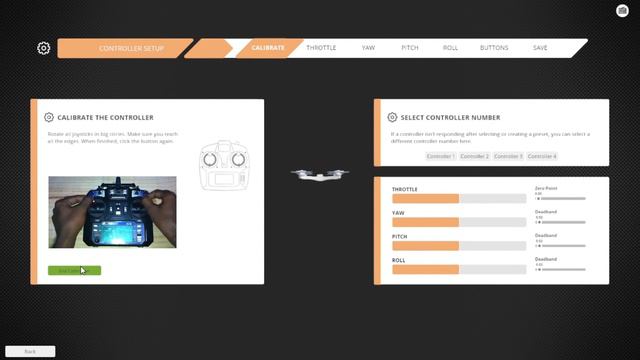Open the Controller Setup step
The width and height of the screenshot is (640, 360).
click(125, 48)
